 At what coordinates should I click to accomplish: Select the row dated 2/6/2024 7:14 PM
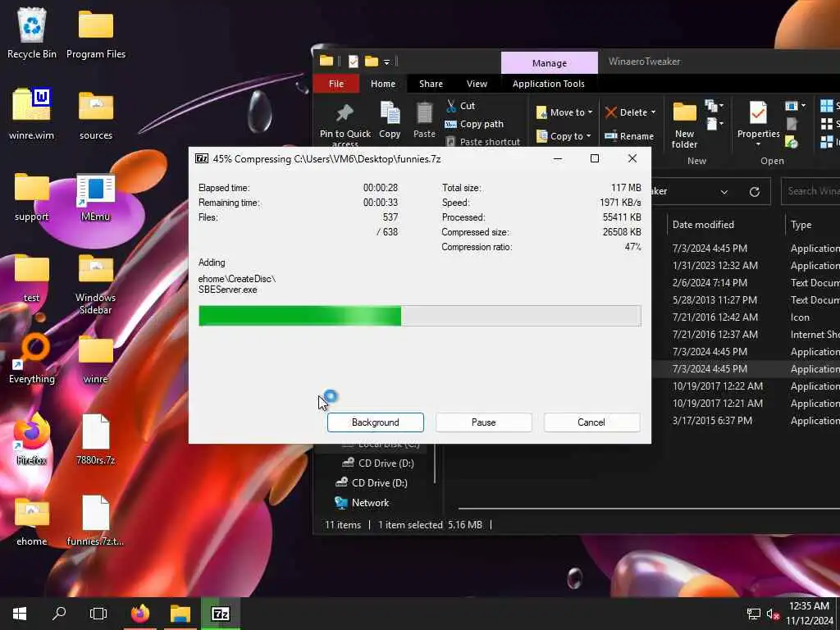pos(746,283)
